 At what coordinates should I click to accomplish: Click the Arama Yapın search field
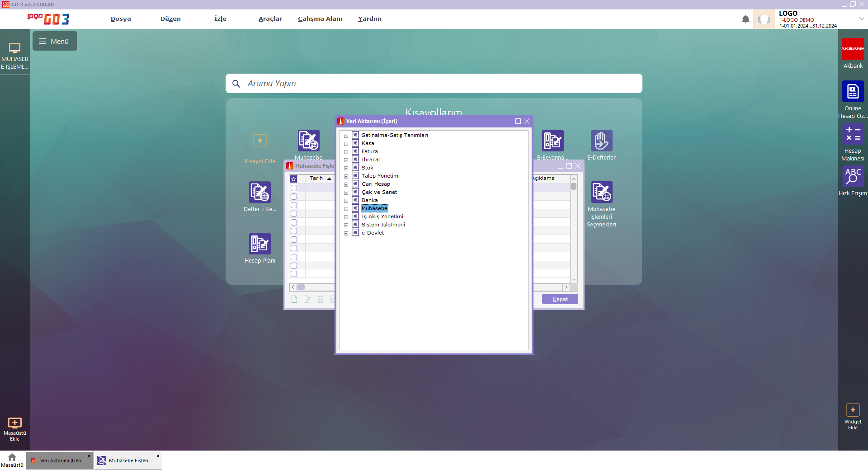pyautogui.click(x=434, y=84)
